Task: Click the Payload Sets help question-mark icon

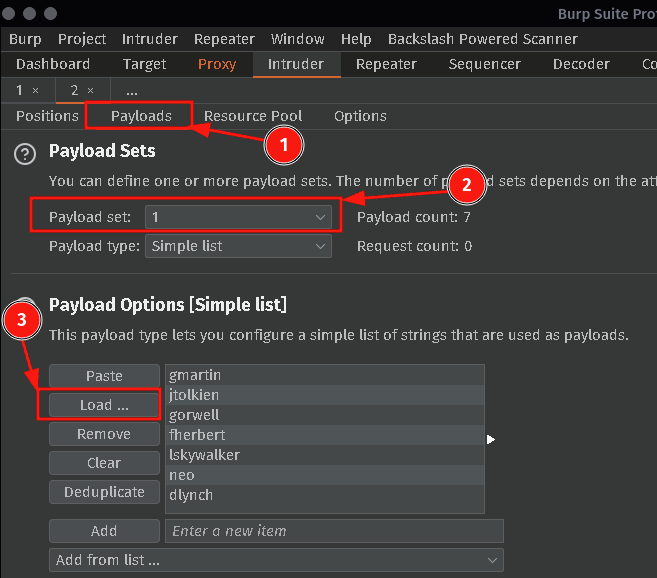Action: click(x=24, y=154)
